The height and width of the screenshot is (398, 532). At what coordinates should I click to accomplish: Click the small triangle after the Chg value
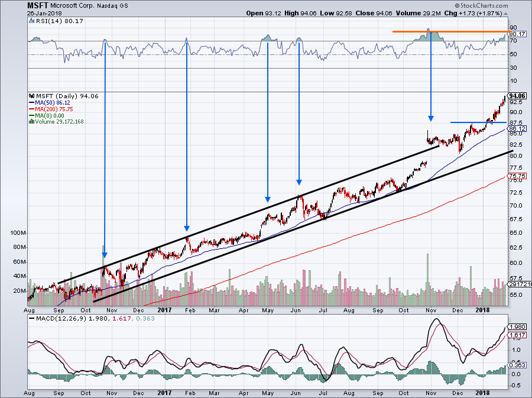(506, 14)
